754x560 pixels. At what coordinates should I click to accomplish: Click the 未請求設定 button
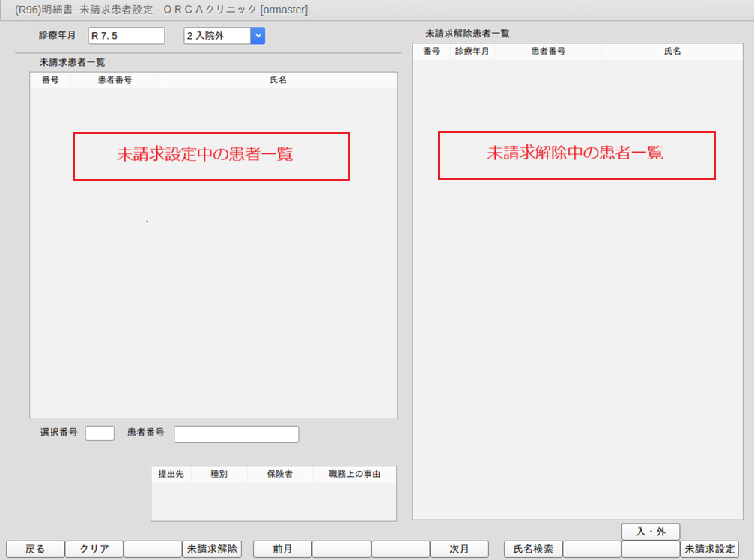tap(709, 549)
